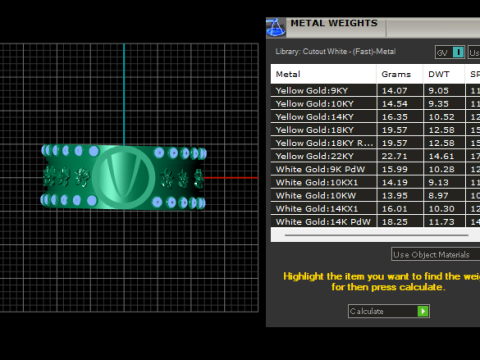Click the Metal column header
Image resolution: width=480 pixels, height=360 pixels.
[323, 74]
